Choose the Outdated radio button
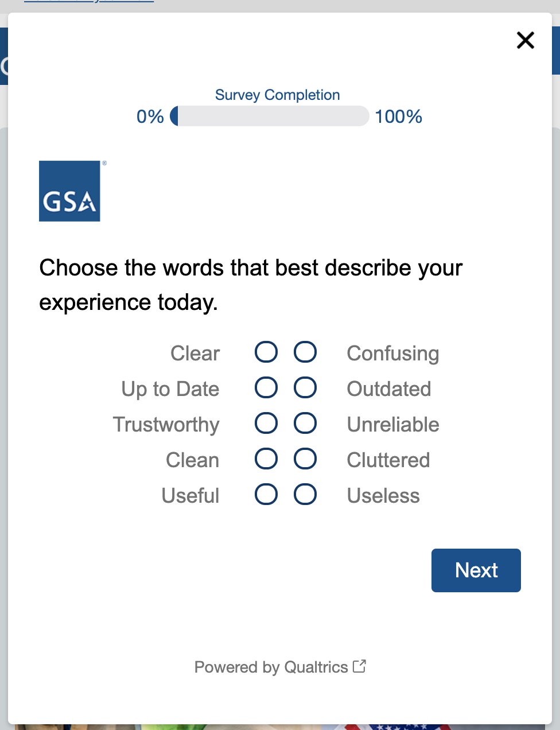 [x=305, y=387]
